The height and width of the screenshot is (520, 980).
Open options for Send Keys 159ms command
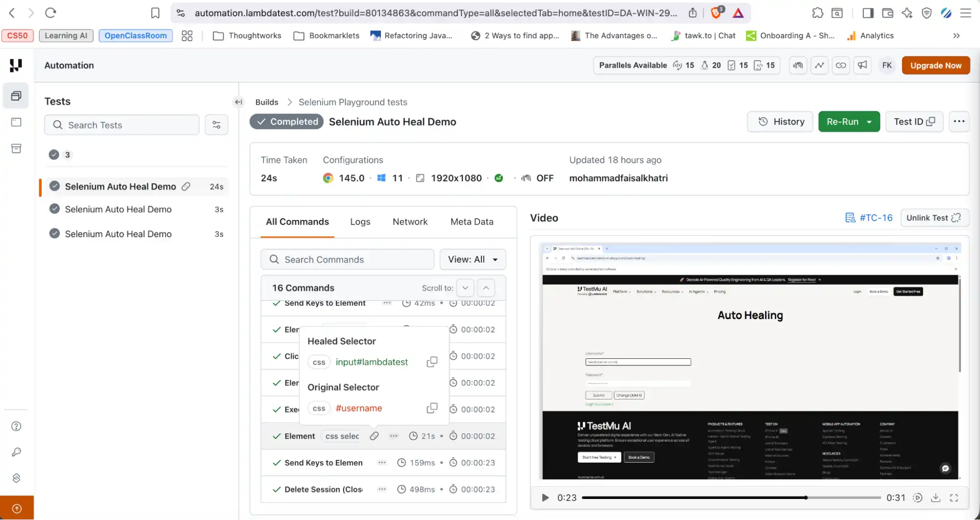click(382, 463)
